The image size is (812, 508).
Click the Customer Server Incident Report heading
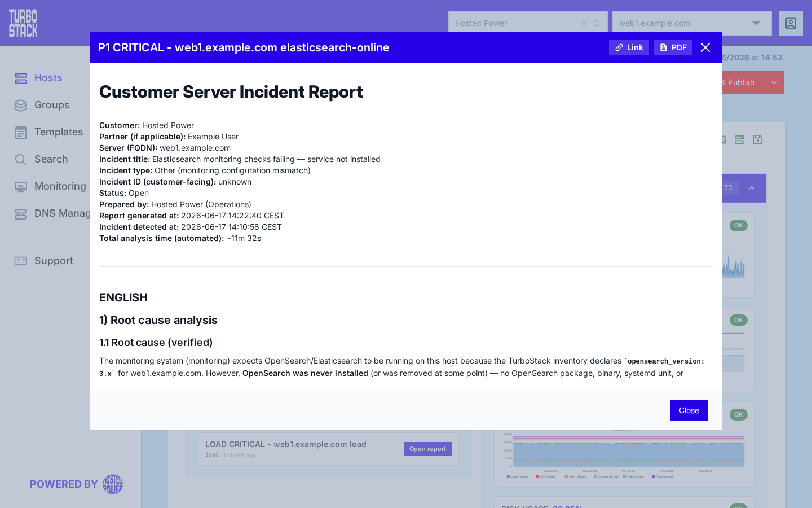231,92
